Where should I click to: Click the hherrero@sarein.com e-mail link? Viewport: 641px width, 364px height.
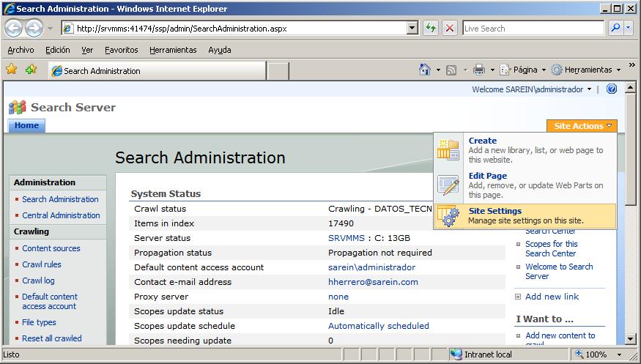click(373, 282)
